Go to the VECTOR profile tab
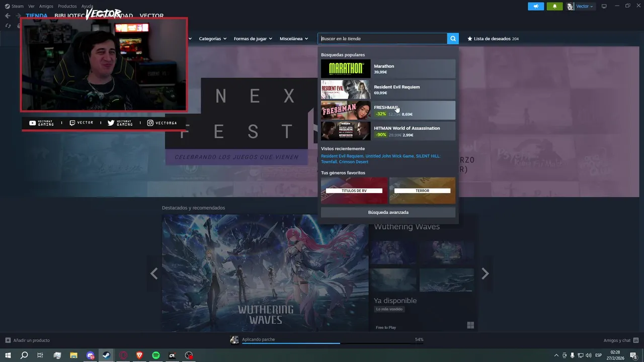This screenshot has width=644, height=362. 151,16
